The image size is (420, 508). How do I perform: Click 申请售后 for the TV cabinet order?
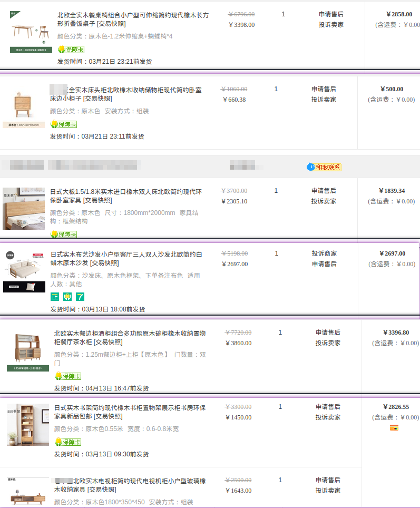coord(328,480)
